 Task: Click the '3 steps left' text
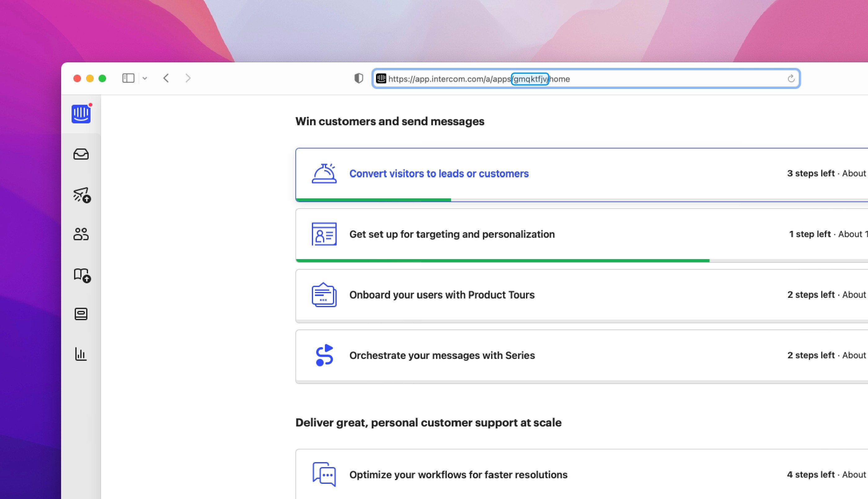tap(811, 174)
